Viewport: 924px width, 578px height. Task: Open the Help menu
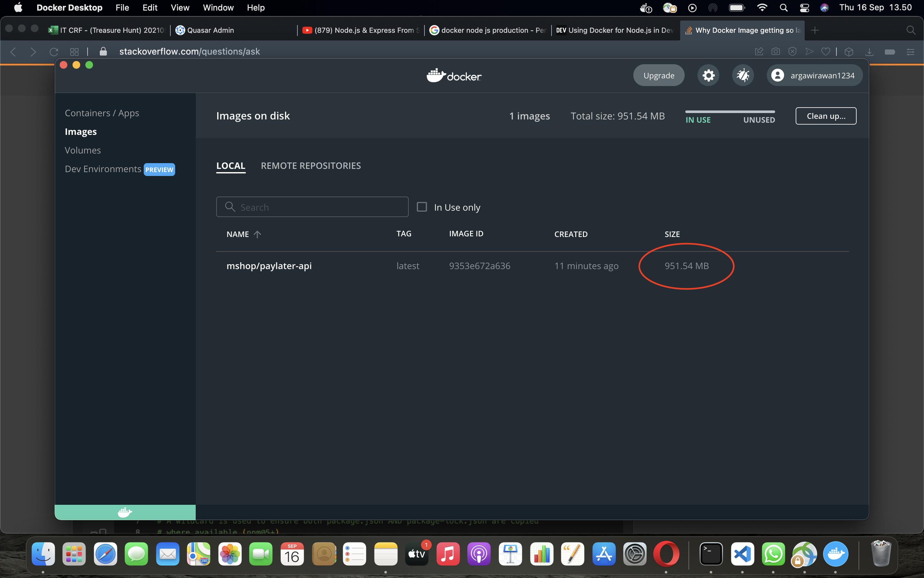pos(256,8)
